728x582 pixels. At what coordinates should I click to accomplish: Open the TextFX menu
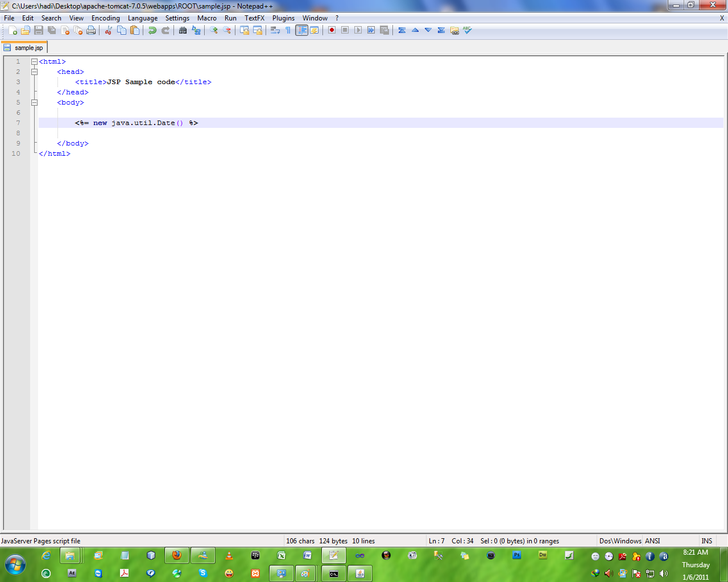click(254, 18)
